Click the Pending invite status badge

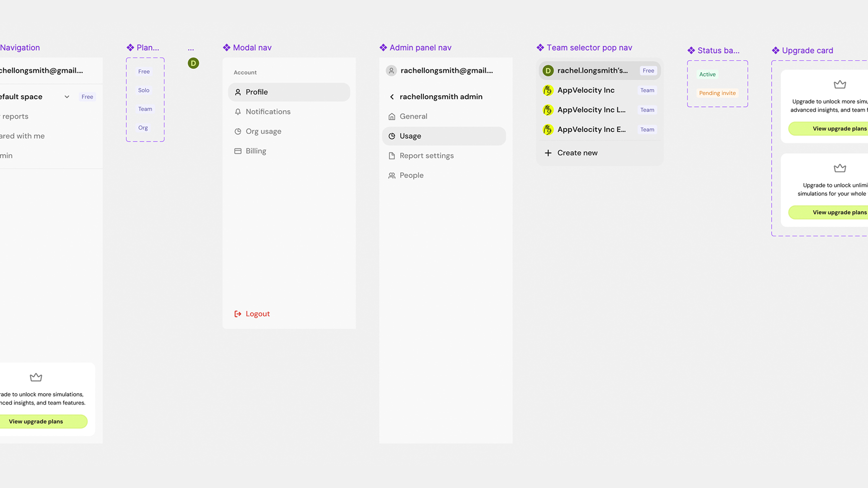718,93
